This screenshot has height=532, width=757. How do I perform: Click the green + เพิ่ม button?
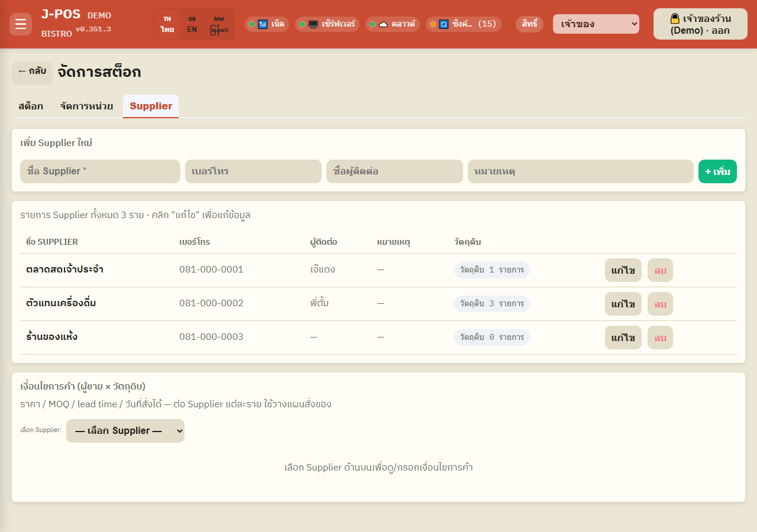point(717,171)
